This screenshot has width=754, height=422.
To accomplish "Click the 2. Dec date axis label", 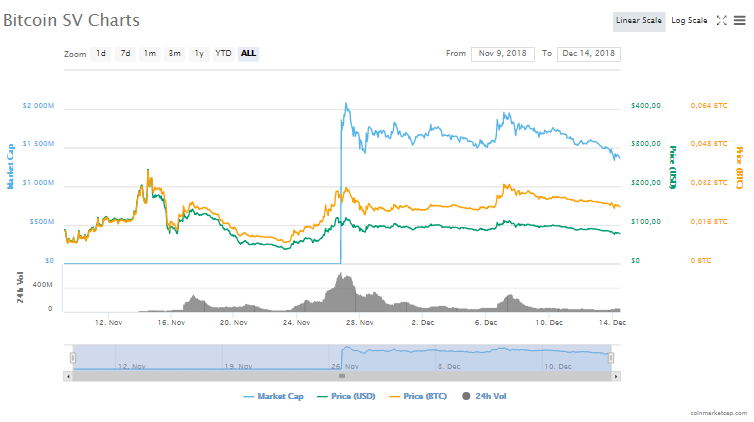I will [423, 323].
